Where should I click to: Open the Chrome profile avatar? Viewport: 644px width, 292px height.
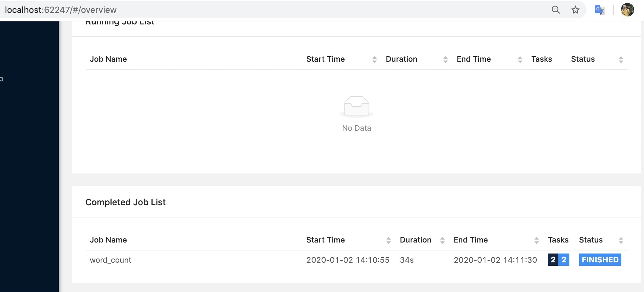click(x=627, y=10)
